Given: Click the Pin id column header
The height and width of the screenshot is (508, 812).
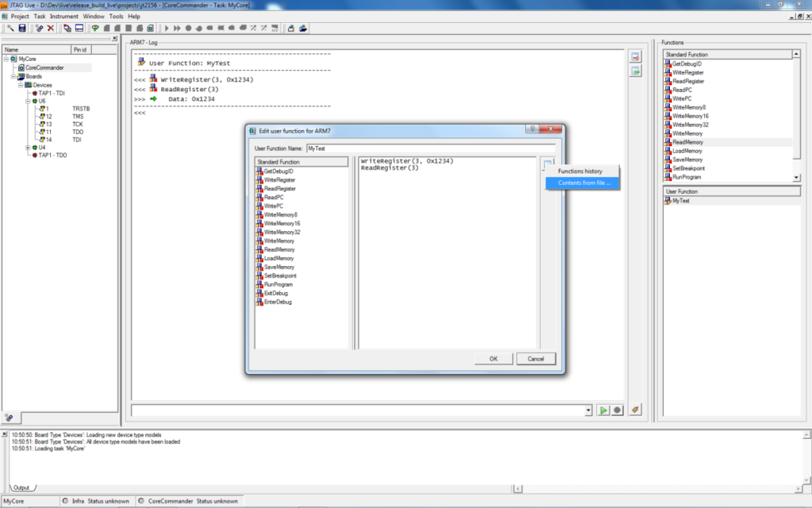Looking at the screenshot, I should coord(81,49).
